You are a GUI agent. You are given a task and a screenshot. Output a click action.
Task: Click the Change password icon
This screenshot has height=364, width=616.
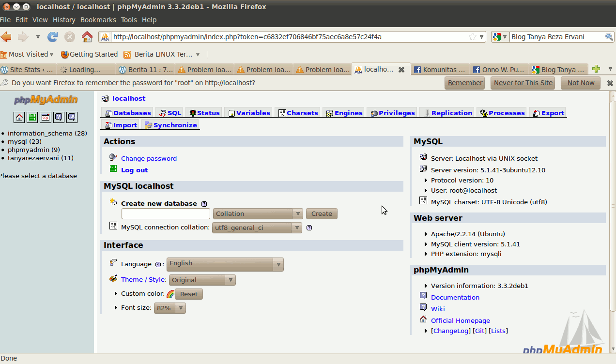click(x=113, y=157)
